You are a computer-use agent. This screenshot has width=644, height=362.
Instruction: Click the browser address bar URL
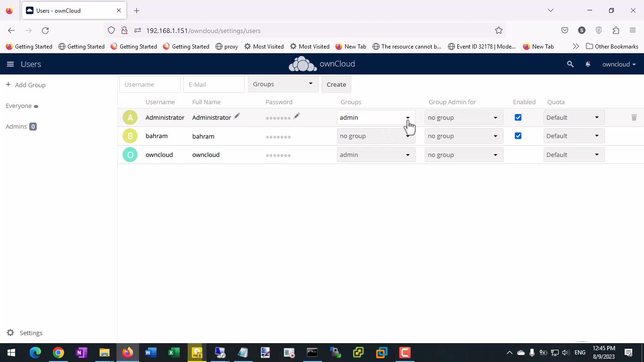pos(203,31)
